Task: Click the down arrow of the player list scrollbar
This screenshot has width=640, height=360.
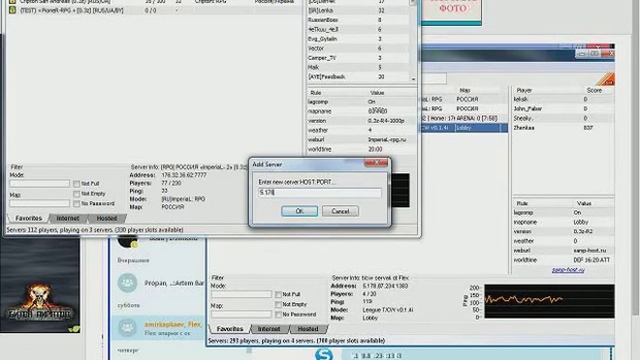Action: pos(413,78)
